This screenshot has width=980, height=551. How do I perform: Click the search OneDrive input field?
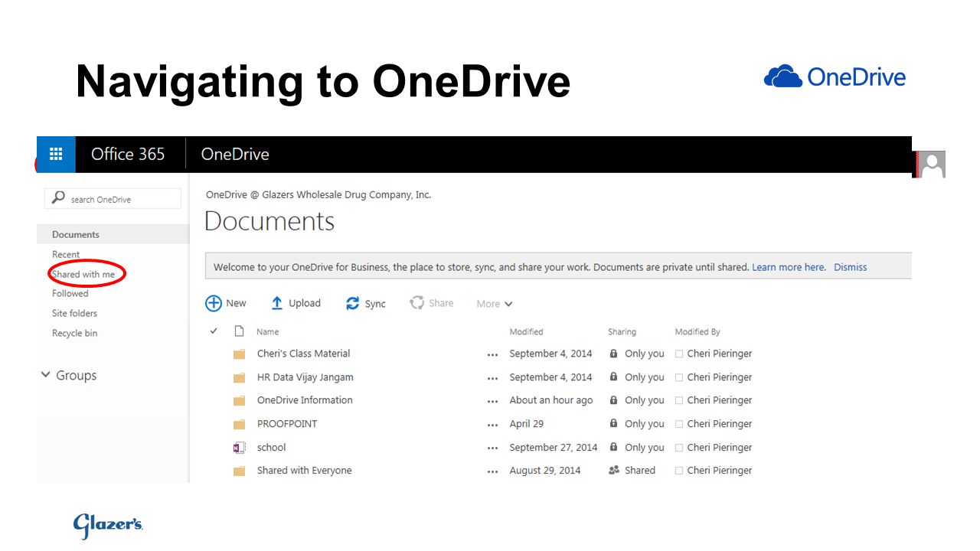point(113,198)
